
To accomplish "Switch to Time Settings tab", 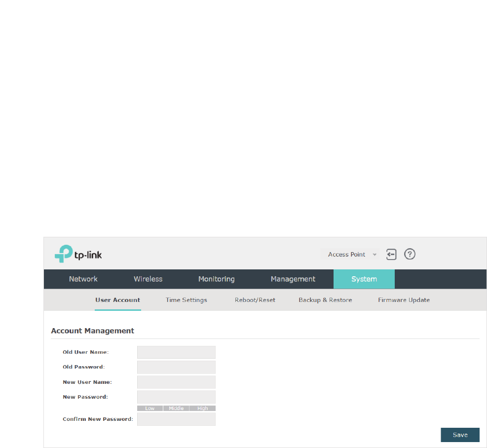I will tap(187, 300).
